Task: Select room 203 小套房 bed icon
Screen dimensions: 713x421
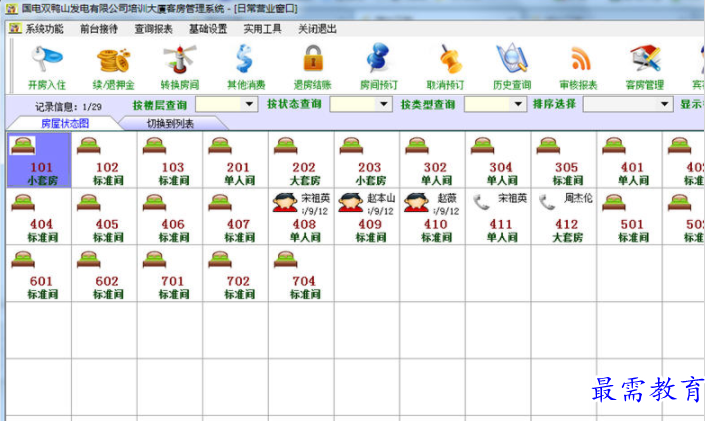Action: pos(351,146)
